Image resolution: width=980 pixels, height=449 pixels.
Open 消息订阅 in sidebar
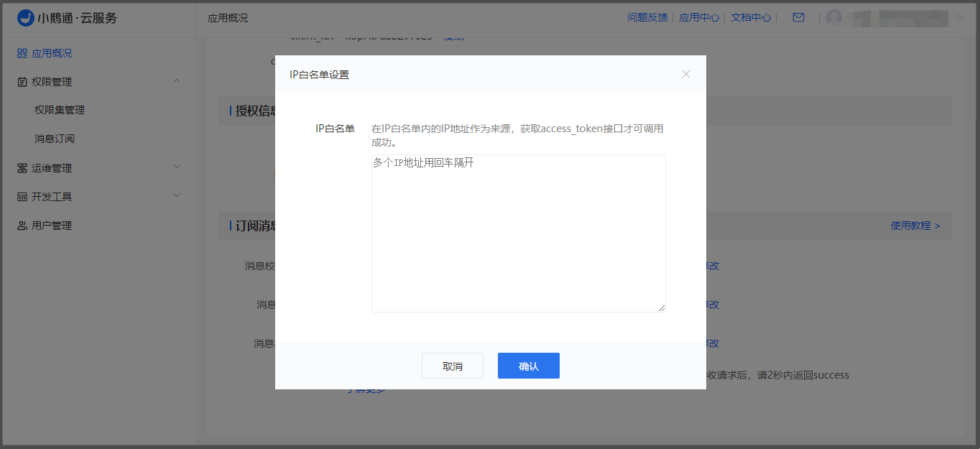point(55,139)
